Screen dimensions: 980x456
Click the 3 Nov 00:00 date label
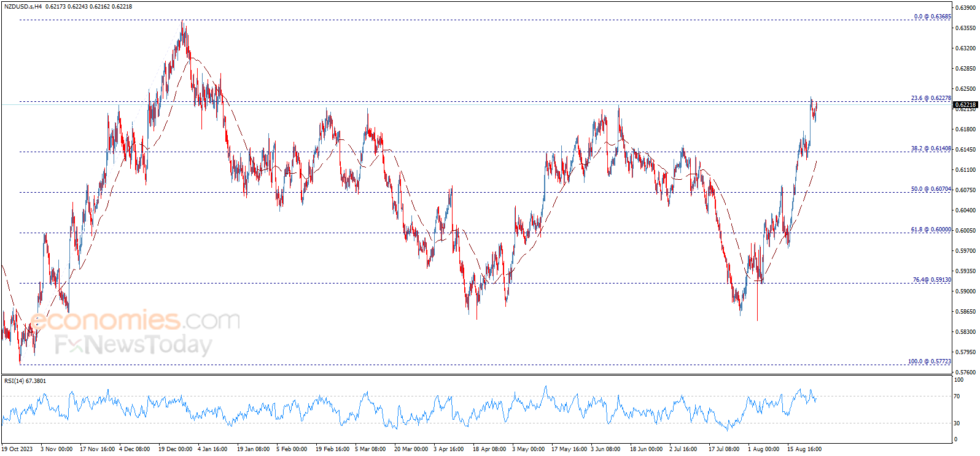pos(56,449)
